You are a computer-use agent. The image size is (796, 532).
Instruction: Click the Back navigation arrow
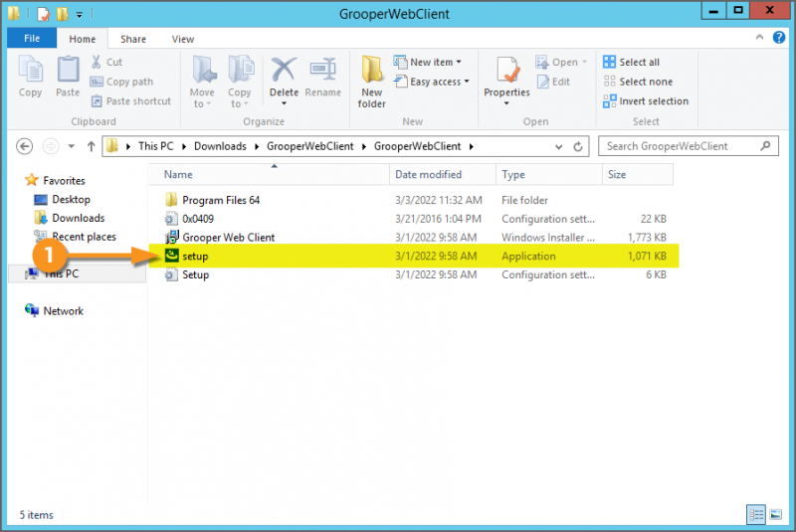pyautogui.click(x=24, y=146)
